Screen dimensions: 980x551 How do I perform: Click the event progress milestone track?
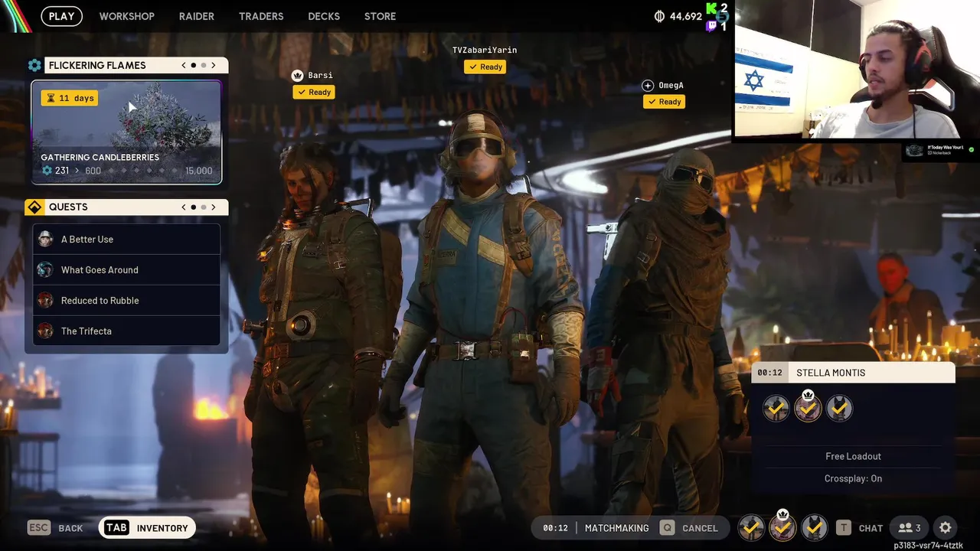point(143,171)
